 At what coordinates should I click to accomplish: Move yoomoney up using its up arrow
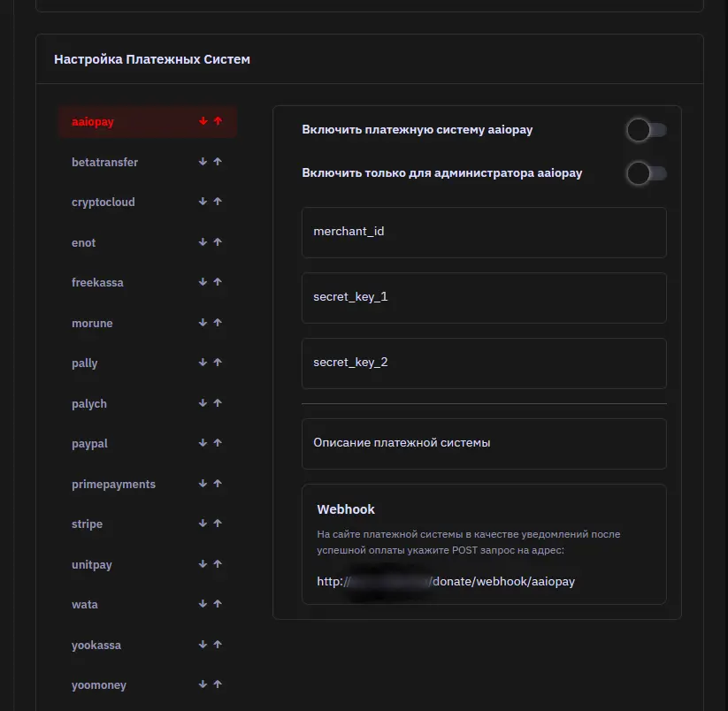pyautogui.click(x=218, y=684)
